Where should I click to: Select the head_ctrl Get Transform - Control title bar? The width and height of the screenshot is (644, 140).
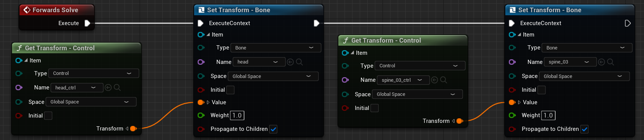(77, 48)
